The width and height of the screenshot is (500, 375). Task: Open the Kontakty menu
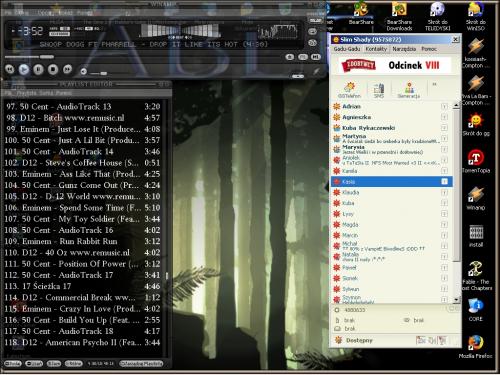(x=376, y=49)
